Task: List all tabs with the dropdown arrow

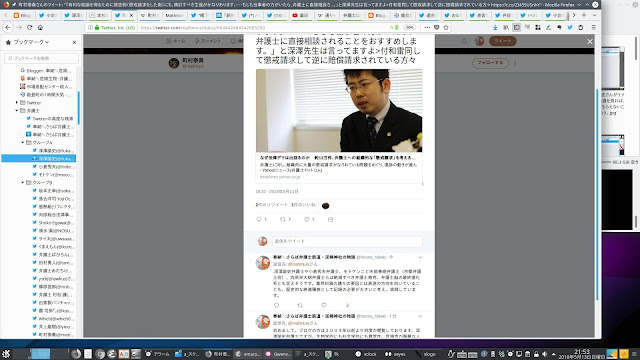Action: pyautogui.click(x=594, y=15)
